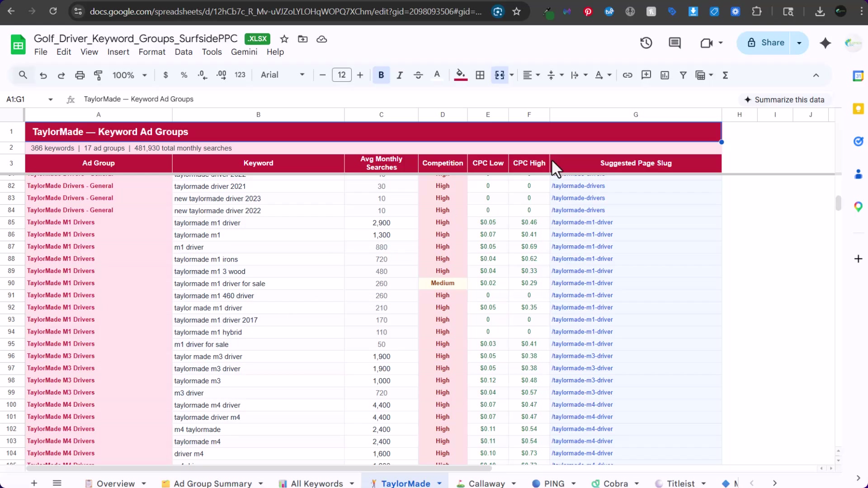Open the comments panel icon
This screenshot has width=868, height=488.
coord(675,43)
